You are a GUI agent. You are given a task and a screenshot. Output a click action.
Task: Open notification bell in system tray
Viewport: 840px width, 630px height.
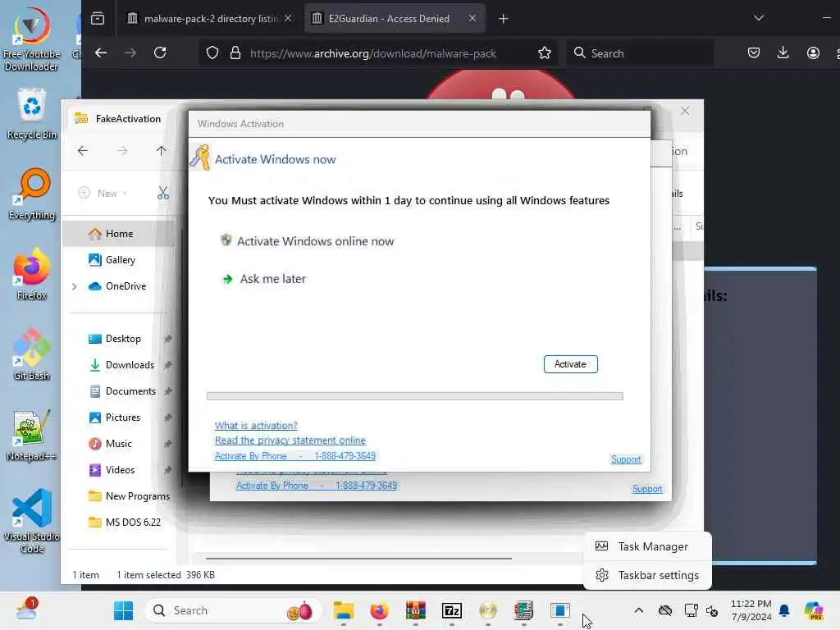[x=784, y=610]
